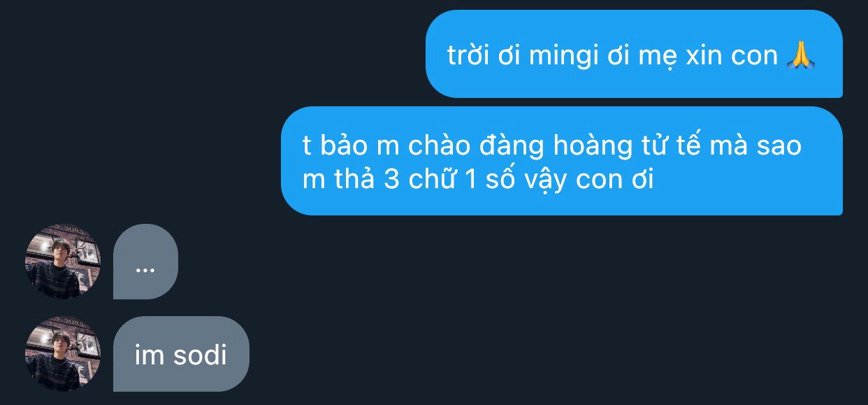868x405 pixels.
Task: Select the blue "trời ơi mingi ơi" message bubble
Action: point(634,54)
